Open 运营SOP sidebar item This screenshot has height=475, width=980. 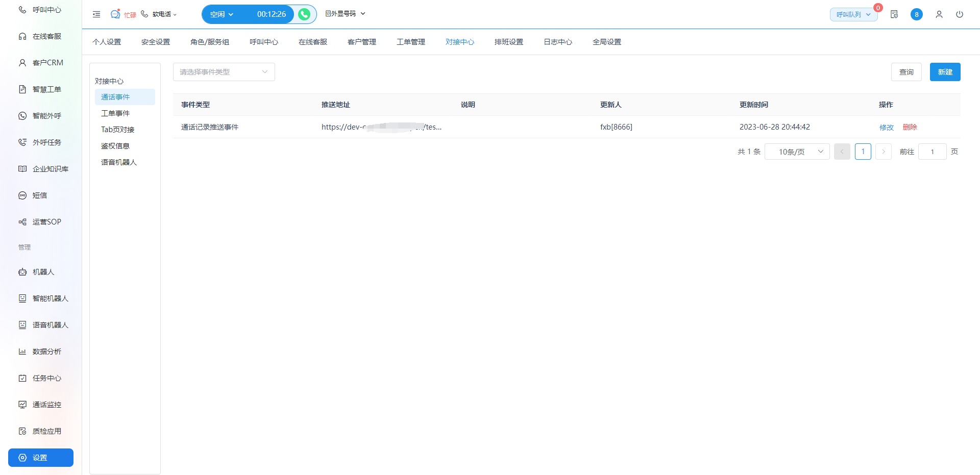coord(41,222)
